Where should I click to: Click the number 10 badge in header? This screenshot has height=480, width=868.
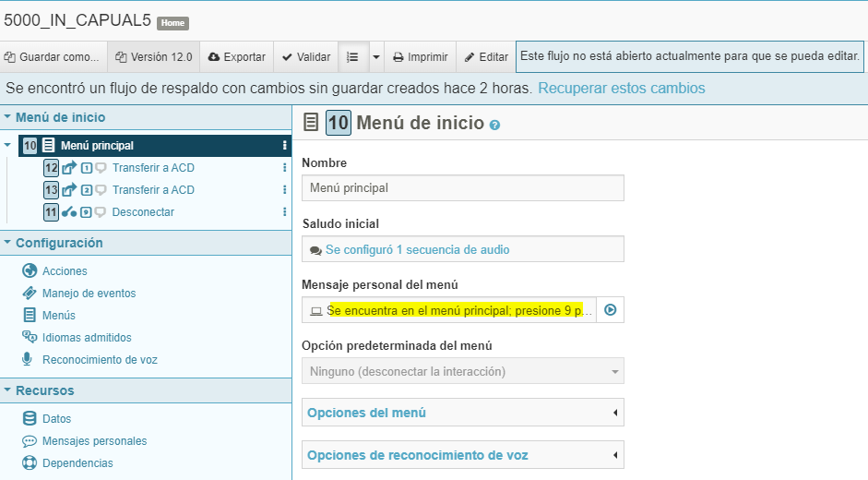point(339,122)
